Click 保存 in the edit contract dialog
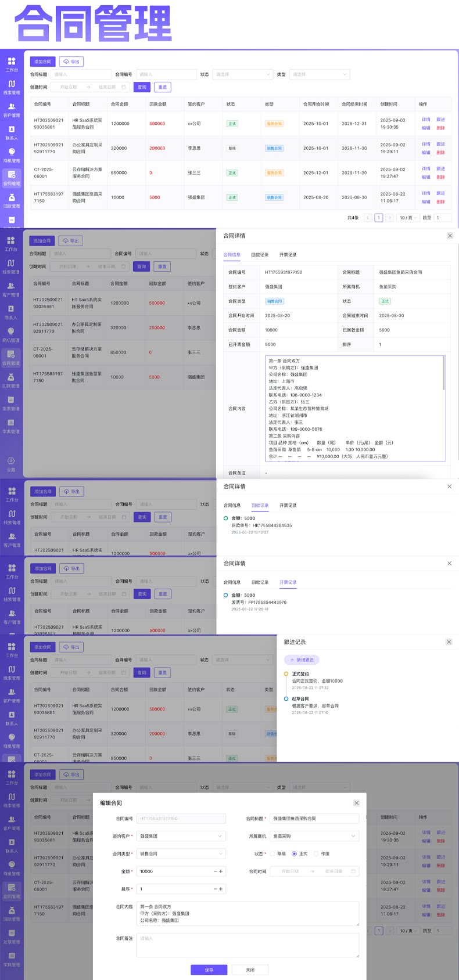459x980 pixels. coord(209,970)
